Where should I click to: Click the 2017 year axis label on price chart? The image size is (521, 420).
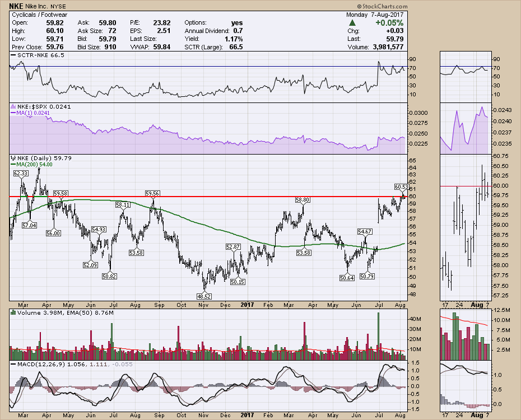[247, 305]
